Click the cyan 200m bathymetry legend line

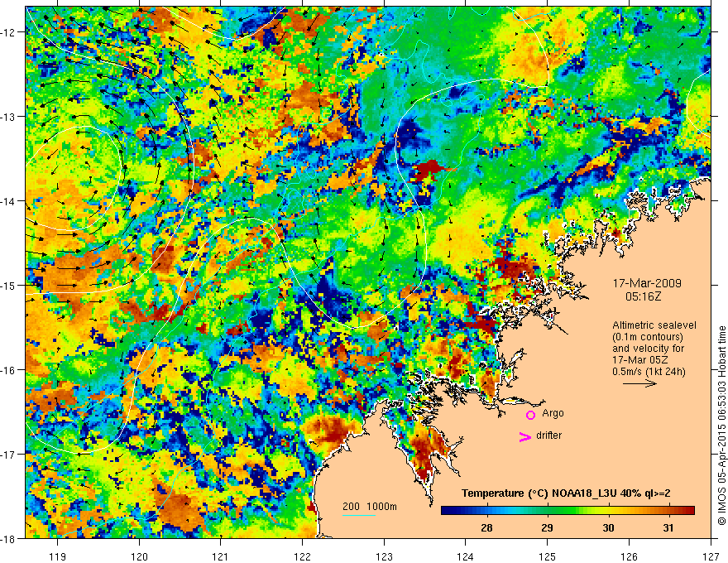point(359,515)
